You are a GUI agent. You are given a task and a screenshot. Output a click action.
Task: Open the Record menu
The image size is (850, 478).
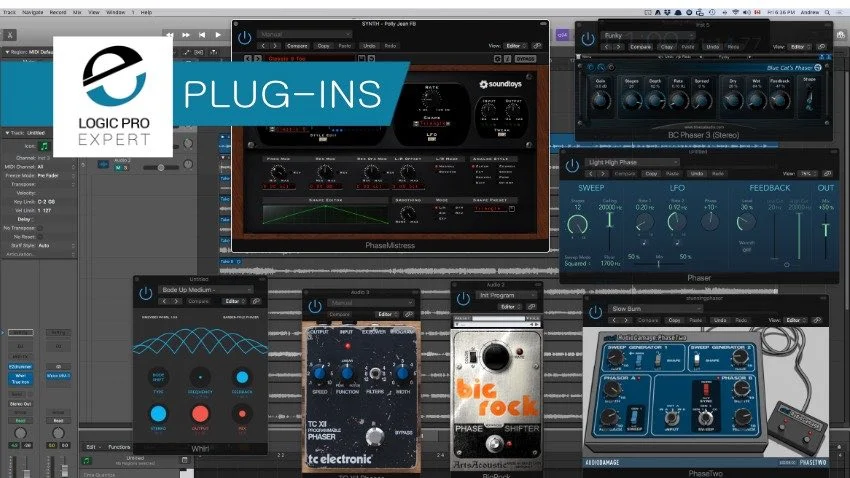[x=58, y=12]
